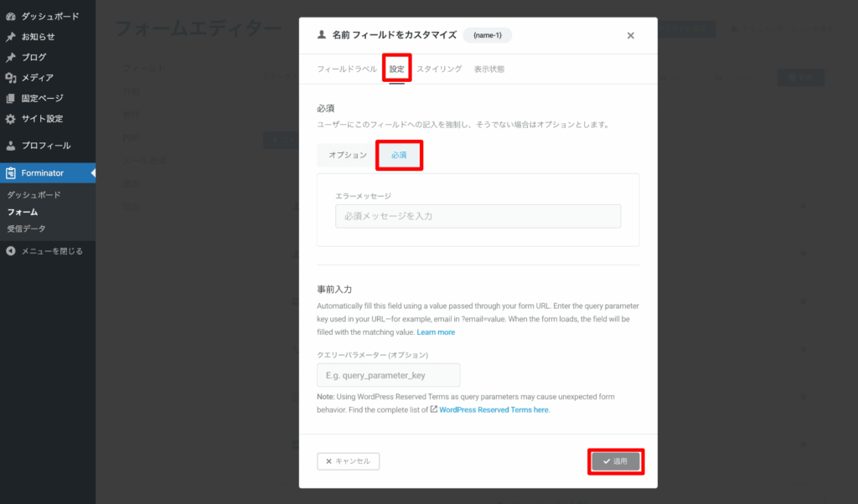Close the 名前 field customization dialog

(630, 35)
